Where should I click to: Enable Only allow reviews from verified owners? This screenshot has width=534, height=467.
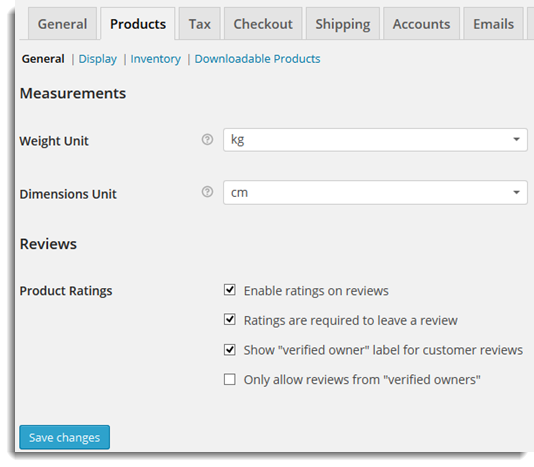pos(230,379)
